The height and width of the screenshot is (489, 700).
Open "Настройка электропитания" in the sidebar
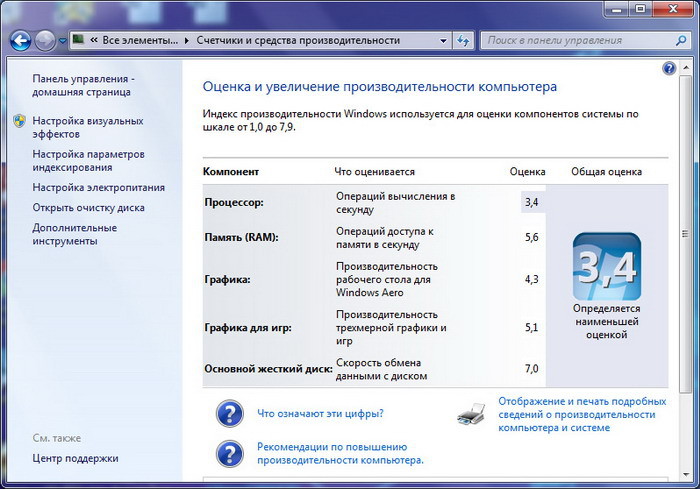coord(98,187)
